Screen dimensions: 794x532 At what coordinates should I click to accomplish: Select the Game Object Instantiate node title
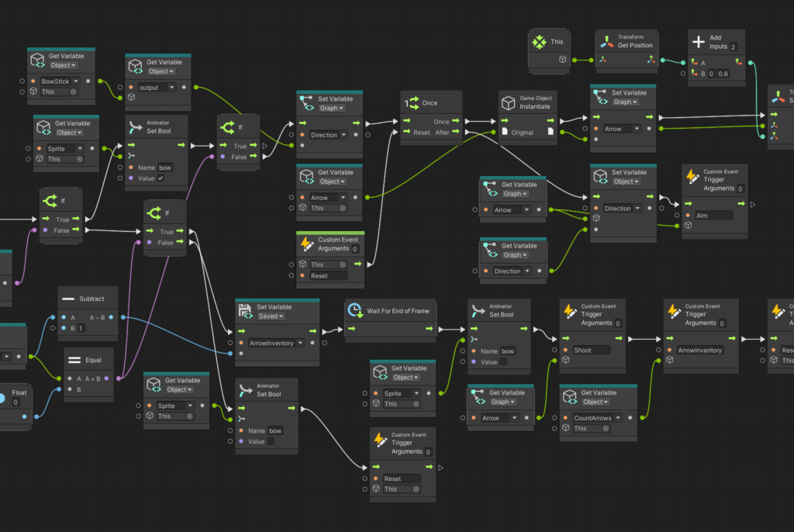coord(535,102)
